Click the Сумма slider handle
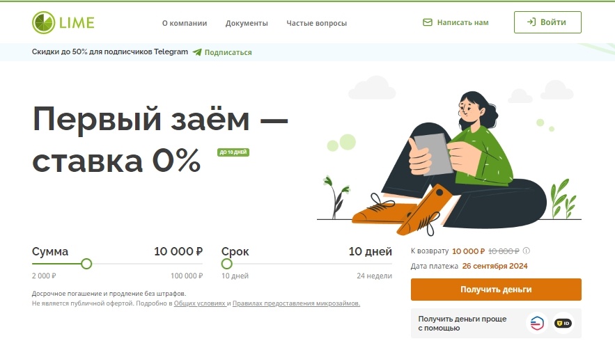 [x=86, y=264]
